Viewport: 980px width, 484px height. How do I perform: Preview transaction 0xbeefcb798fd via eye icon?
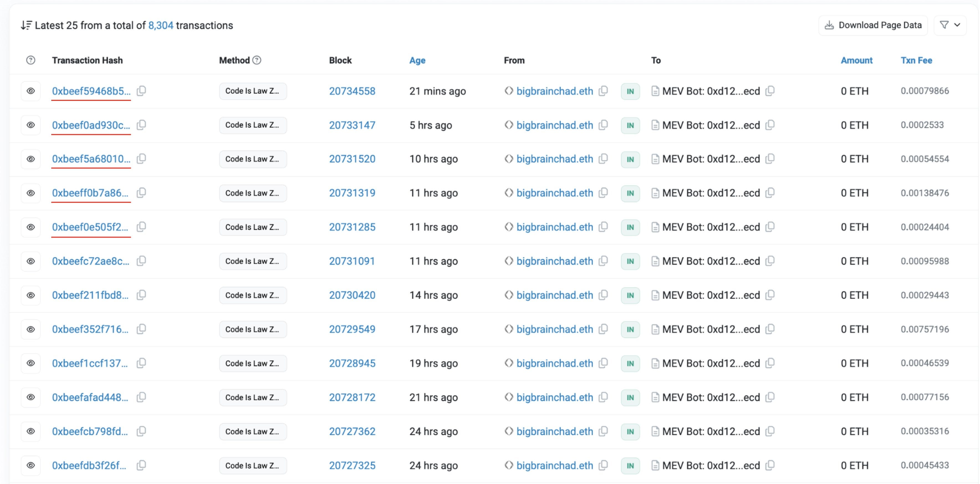point(31,431)
